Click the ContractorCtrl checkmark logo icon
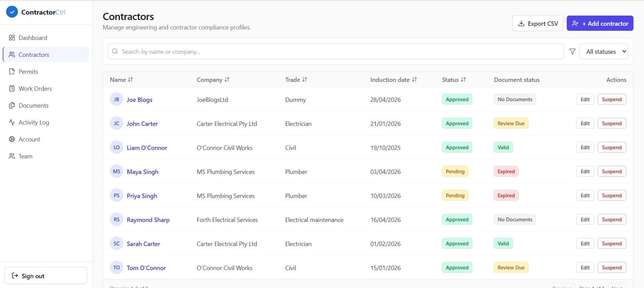 (x=12, y=12)
